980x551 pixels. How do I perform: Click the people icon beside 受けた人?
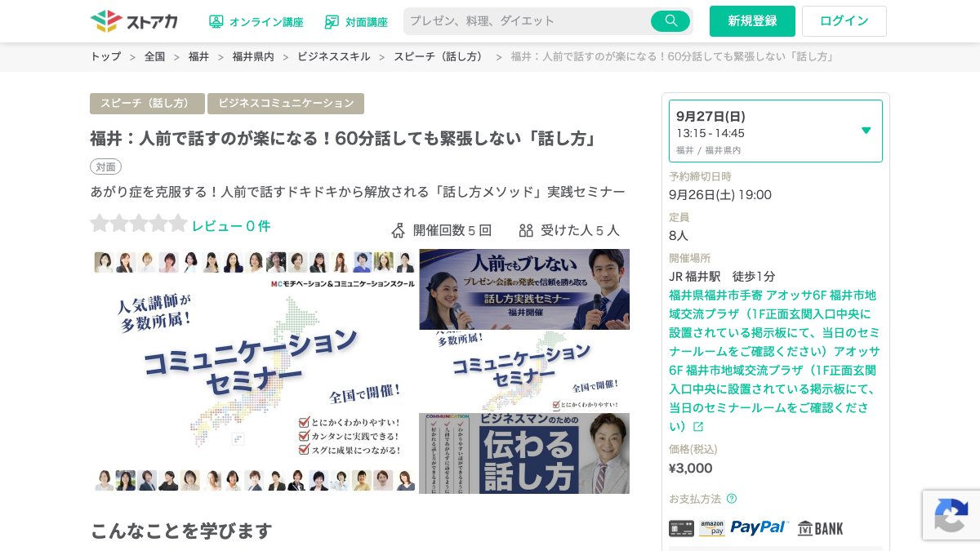pos(526,230)
